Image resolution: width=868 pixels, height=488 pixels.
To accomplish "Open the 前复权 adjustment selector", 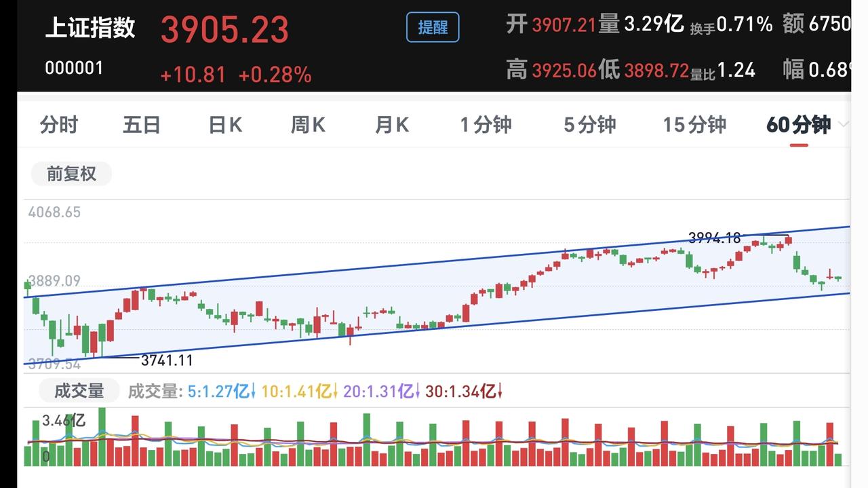I will point(71,174).
